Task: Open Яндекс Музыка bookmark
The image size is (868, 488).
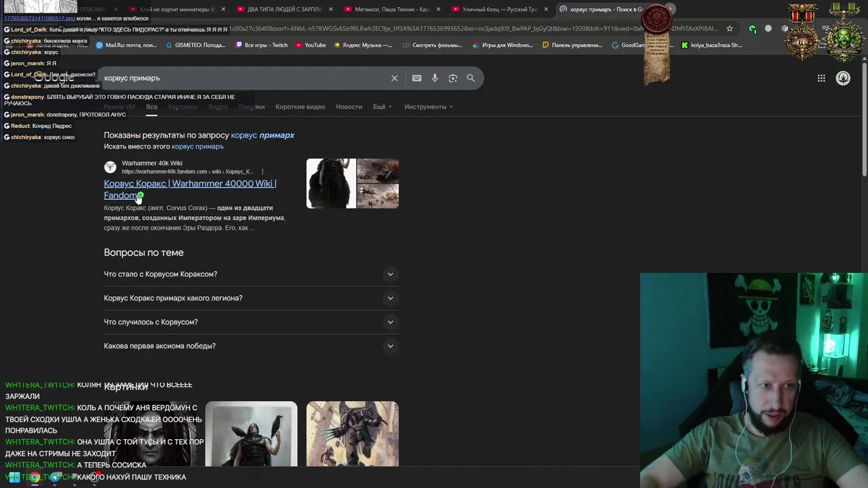Action: pos(363,45)
